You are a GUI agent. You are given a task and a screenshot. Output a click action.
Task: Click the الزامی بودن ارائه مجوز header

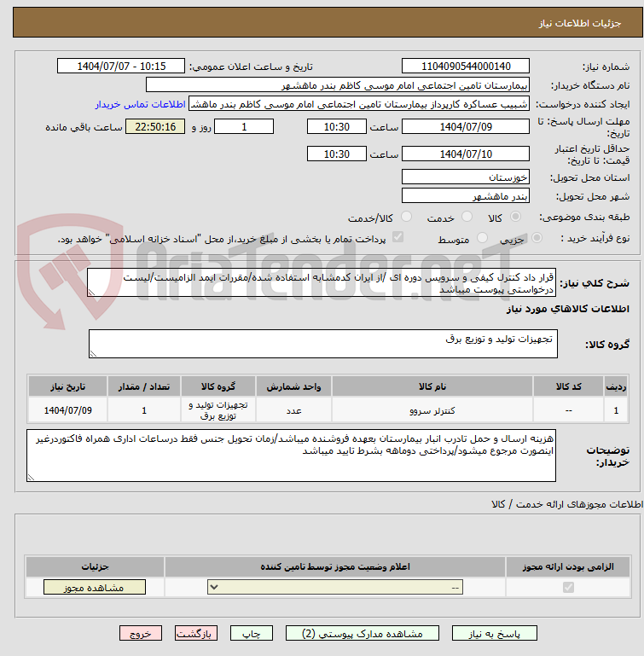point(568,567)
